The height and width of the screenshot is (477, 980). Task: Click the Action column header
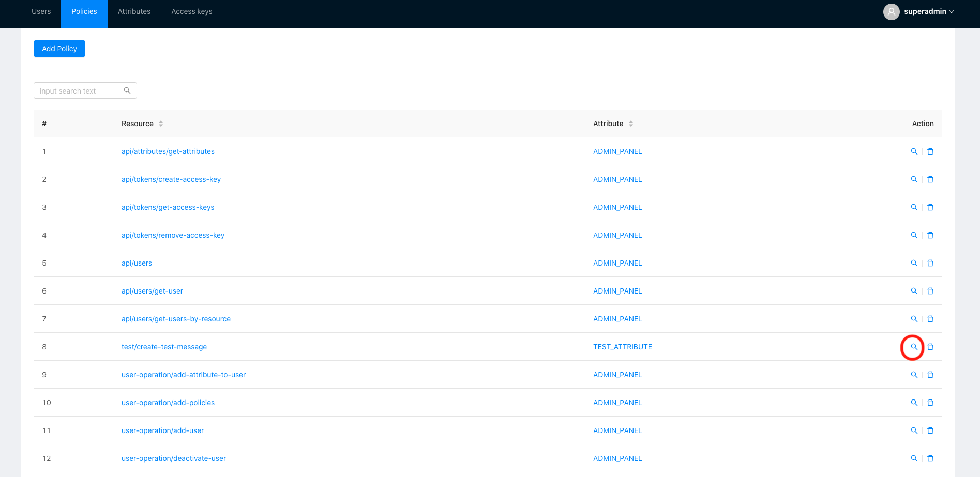[923, 124]
